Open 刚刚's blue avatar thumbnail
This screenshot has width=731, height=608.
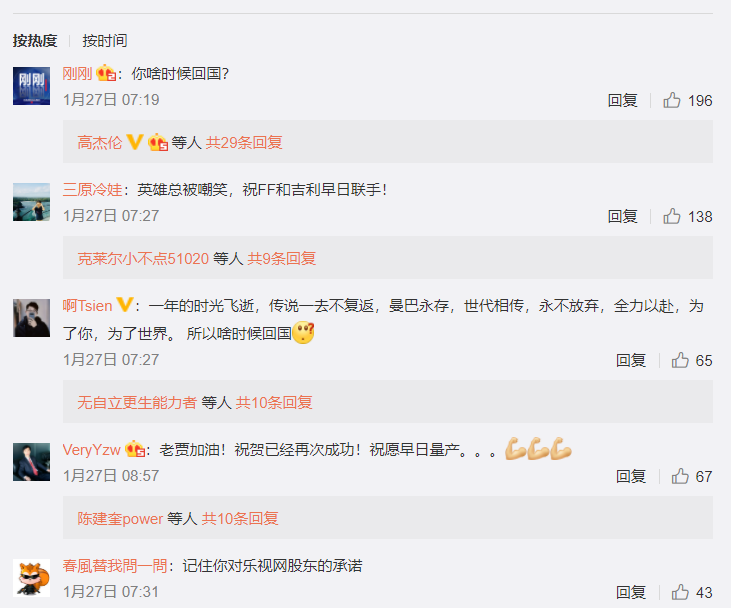[31, 86]
